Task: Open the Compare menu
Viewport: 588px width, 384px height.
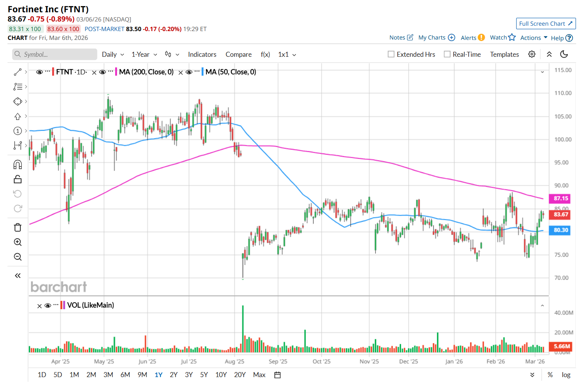Action: point(239,54)
